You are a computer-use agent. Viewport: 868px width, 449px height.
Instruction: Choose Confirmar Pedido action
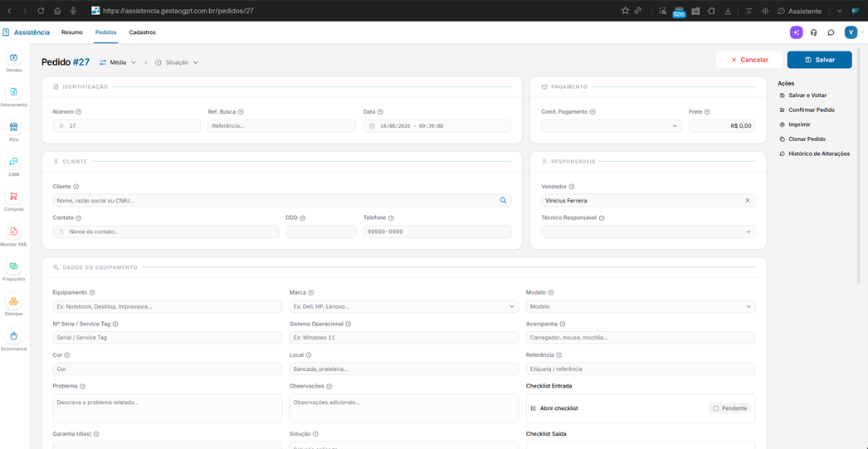point(807,110)
